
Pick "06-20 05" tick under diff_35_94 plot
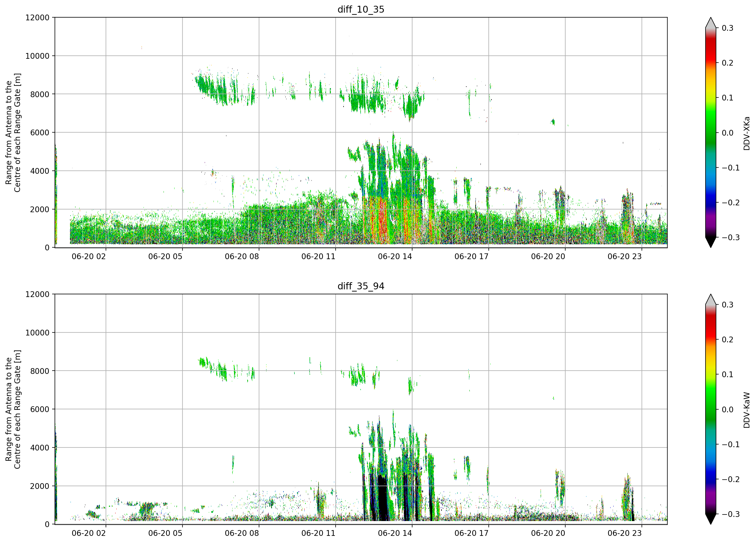coord(165,533)
